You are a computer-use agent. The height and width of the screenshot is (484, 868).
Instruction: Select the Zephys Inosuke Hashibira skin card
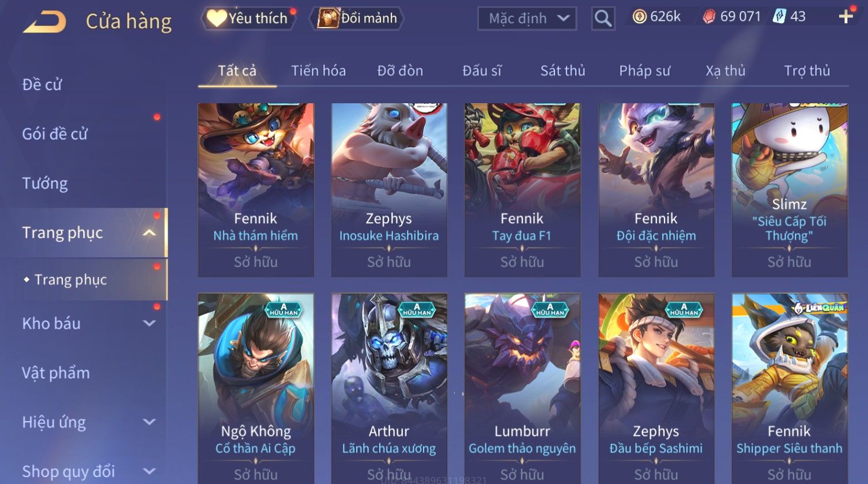pos(389,190)
